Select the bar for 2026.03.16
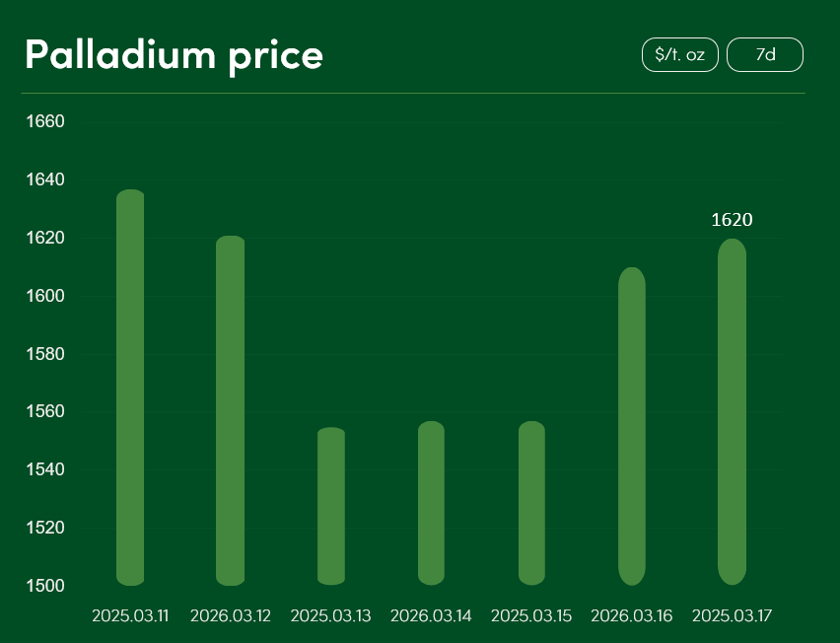The width and height of the screenshot is (840, 643). (632, 426)
